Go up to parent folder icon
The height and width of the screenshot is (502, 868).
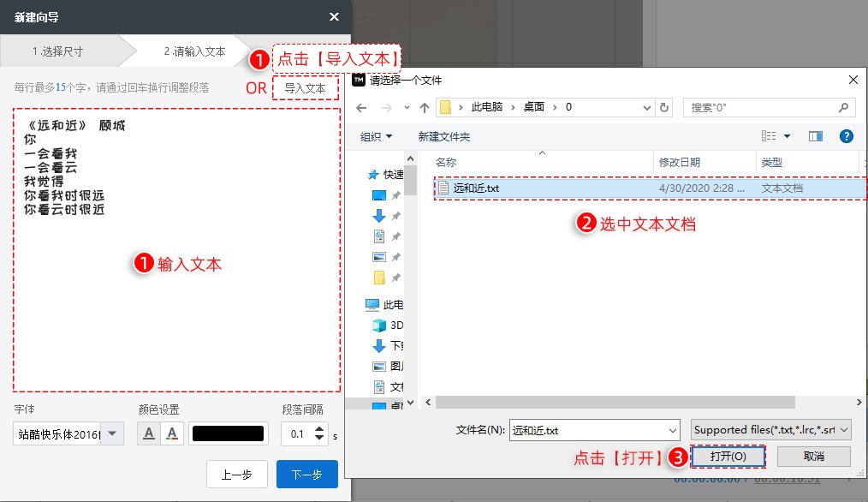[423, 106]
